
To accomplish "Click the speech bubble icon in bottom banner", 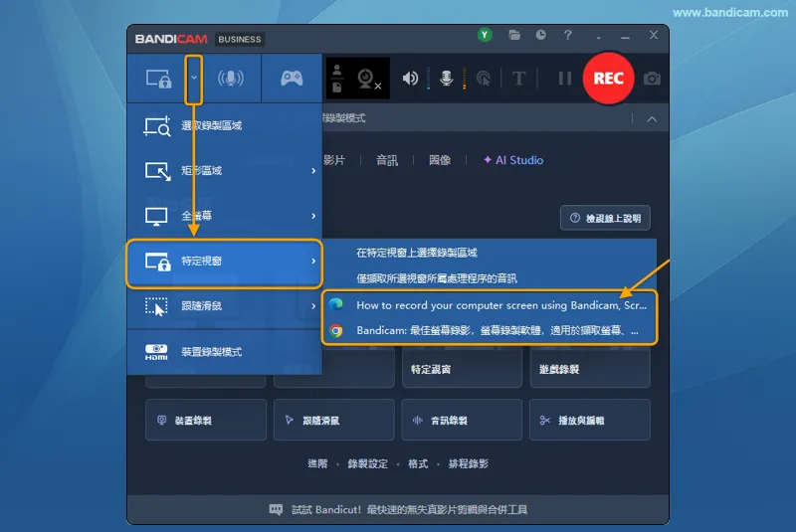I will pyautogui.click(x=276, y=510).
